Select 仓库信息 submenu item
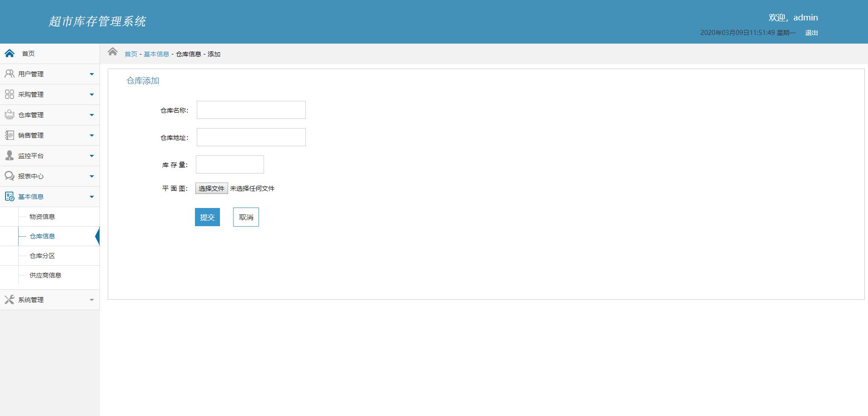This screenshot has height=416, width=868. (42, 236)
